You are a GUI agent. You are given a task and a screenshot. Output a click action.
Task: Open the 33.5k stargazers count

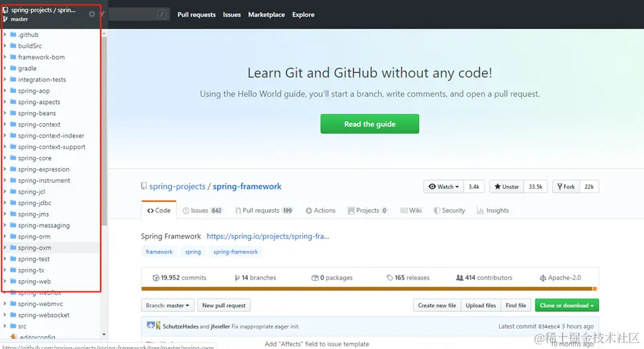(x=535, y=187)
